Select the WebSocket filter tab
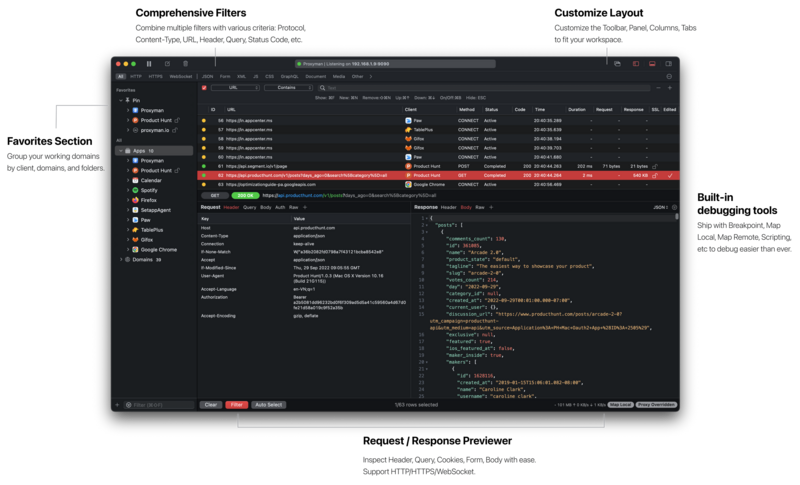800x485 pixels. pyautogui.click(x=181, y=76)
